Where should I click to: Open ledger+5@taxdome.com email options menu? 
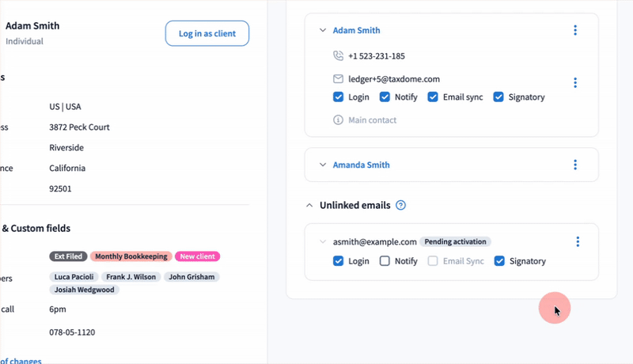click(575, 82)
